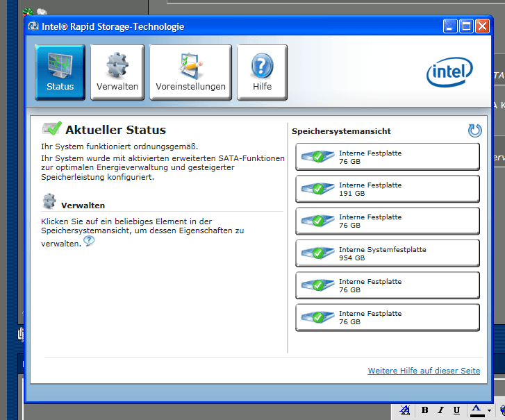Open 'Weitere Hilfe auf dieser Seite' link
Screen dimensions: 505x420
coord(424,371)
